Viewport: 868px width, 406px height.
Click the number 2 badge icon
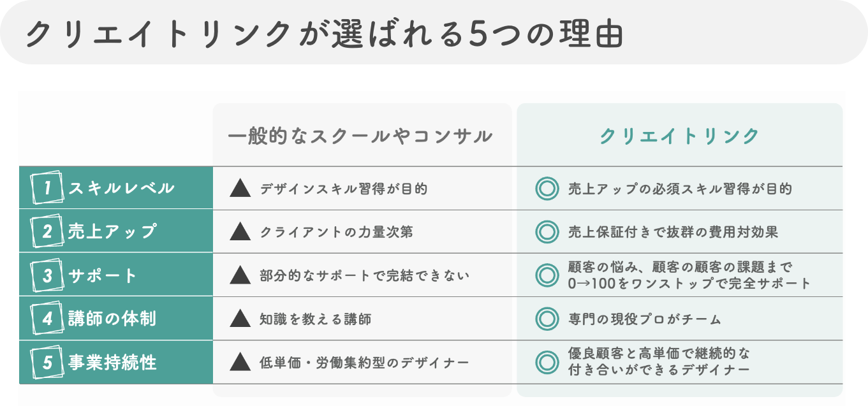tap(47, 231)
